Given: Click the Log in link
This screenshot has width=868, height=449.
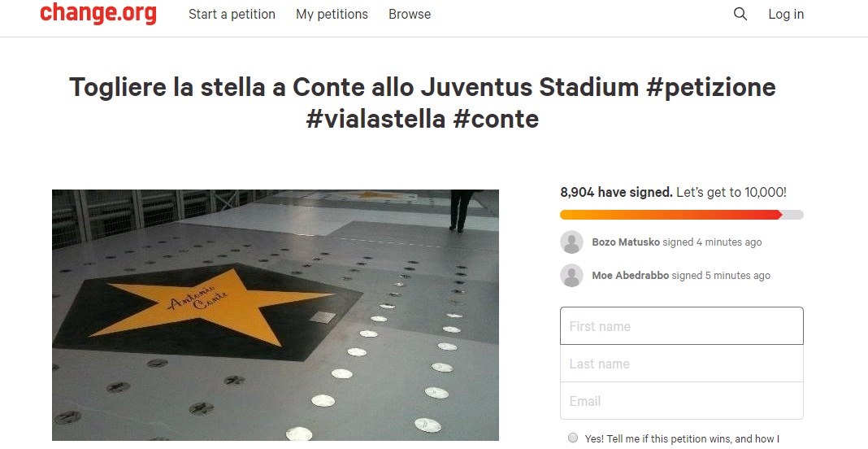Looking at the screenshot, I should (x=786, y=15).
